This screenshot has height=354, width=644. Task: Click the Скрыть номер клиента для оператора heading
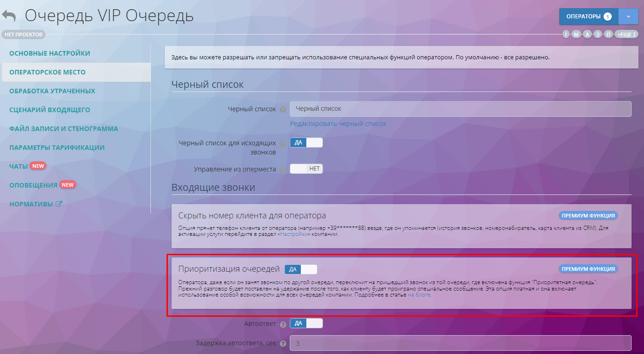click(x=252, y=216)
